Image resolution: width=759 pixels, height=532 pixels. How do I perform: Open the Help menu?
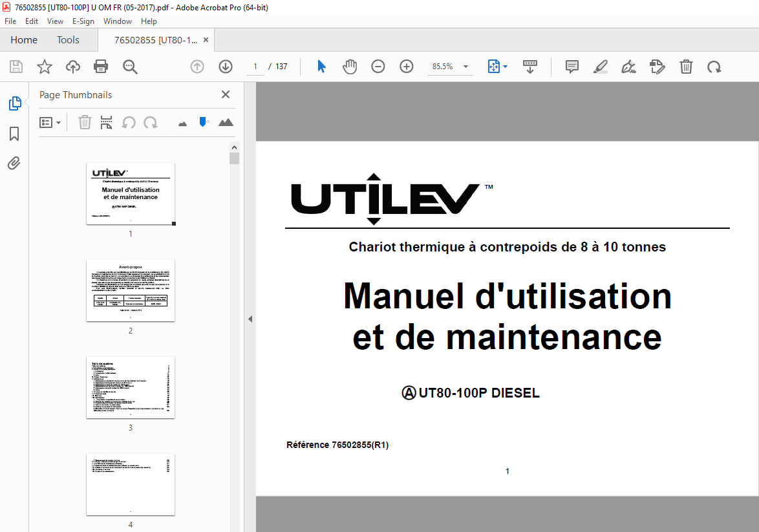(x=149, y=21)
